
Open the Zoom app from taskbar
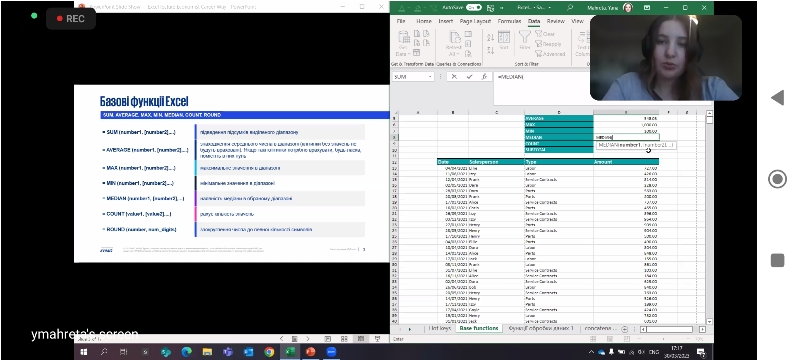(x=331, y=352)
